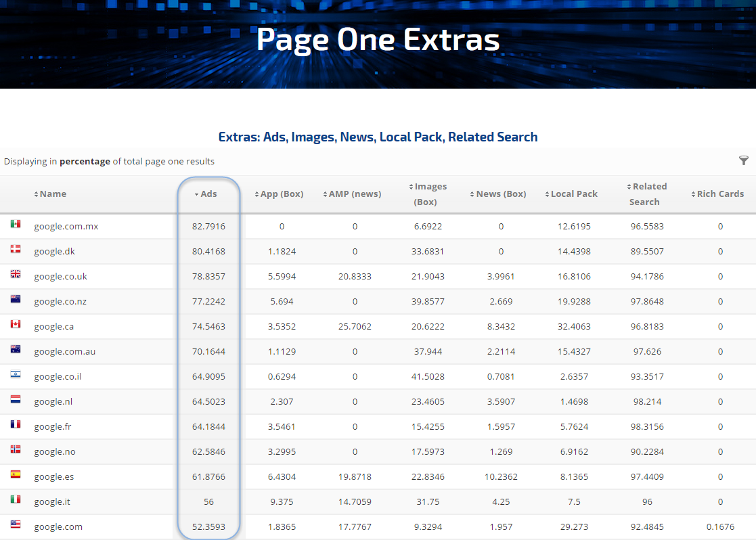The height and width of the screenshot is (540, 756).
Task: Click the Spain flag icon
Action: [x=16, y=474]
